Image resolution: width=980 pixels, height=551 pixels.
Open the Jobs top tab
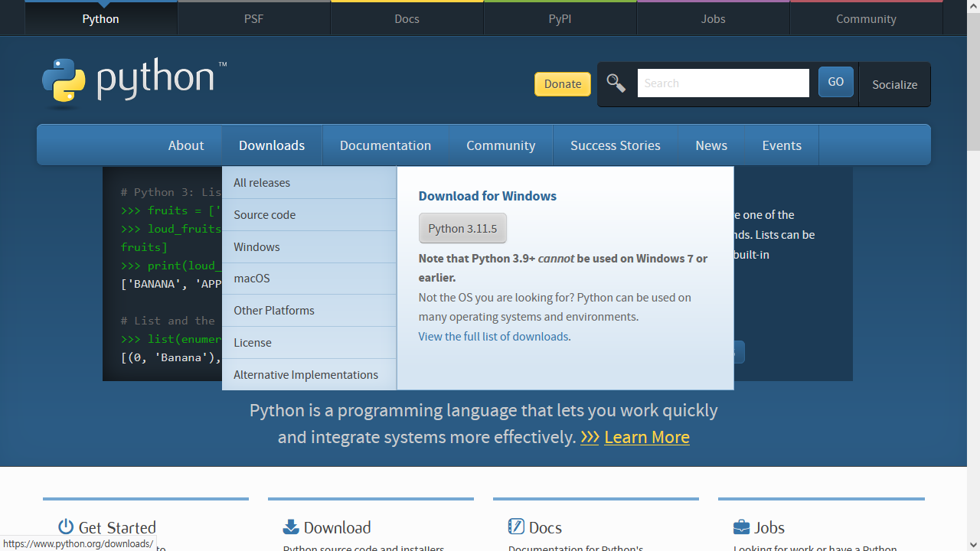[x=714, y=18]
